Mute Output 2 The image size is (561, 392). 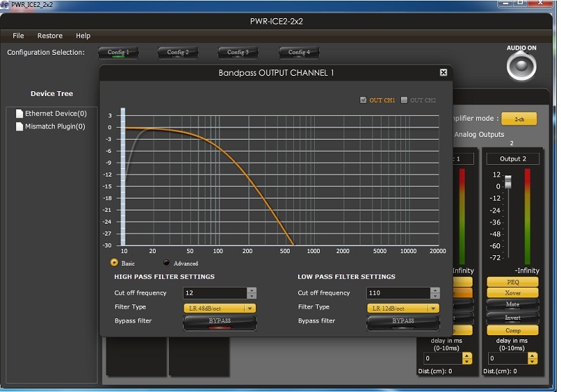[x=512, y=305]
